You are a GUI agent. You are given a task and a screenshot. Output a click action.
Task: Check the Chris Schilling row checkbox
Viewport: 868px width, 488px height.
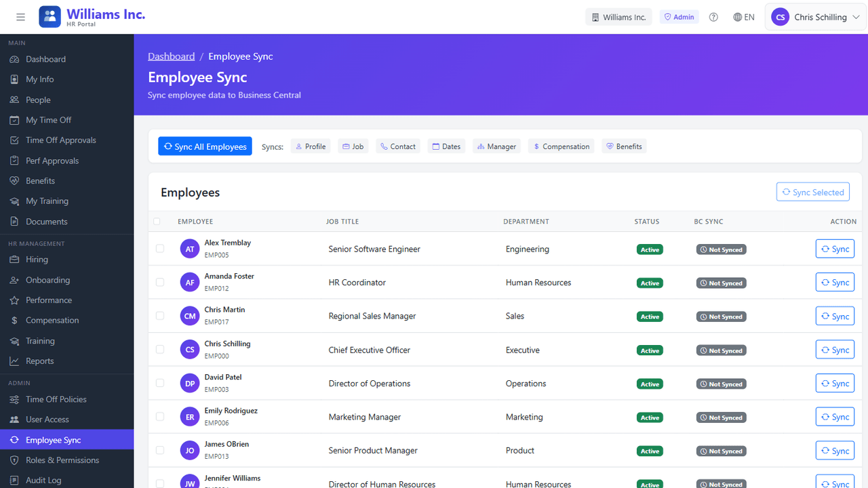pos(160,350)
